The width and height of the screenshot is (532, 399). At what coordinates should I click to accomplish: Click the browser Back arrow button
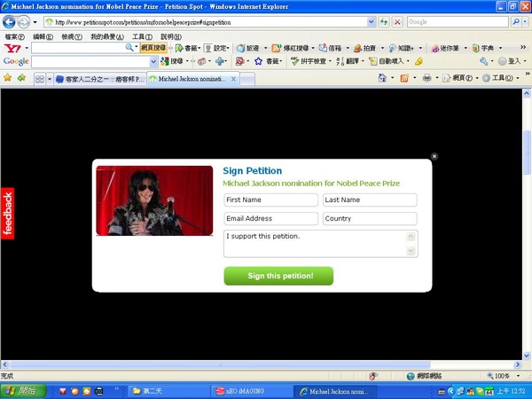click(x=9, y=22)
